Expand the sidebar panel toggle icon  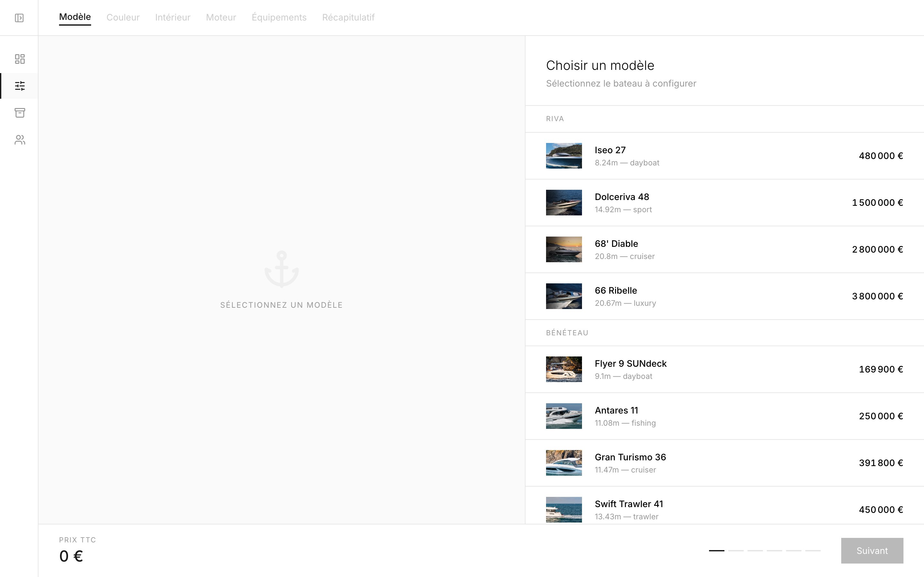(19, 18)
